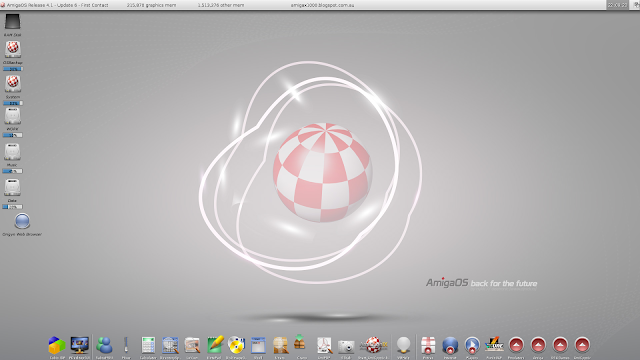Click the OSBackup disk usage bar
The height and width of the screenshot is (360, 640).
pos(13,69)
